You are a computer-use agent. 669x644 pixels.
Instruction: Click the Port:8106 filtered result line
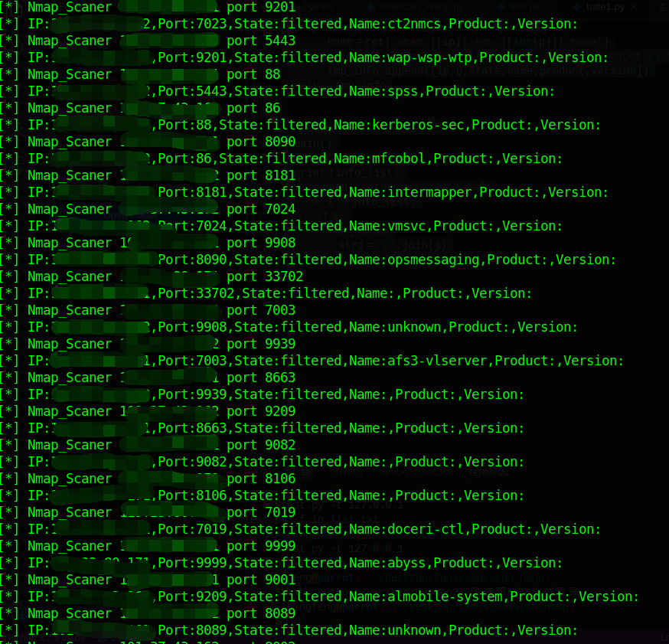tap(262, 496)
